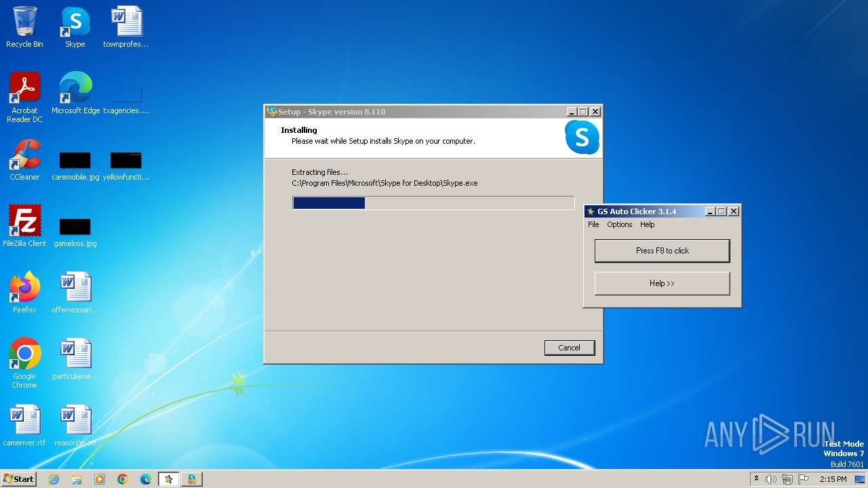This screenshot has width=868, height=488.
Task: Select the offerwoman Word document
Action: click(75, 293)
